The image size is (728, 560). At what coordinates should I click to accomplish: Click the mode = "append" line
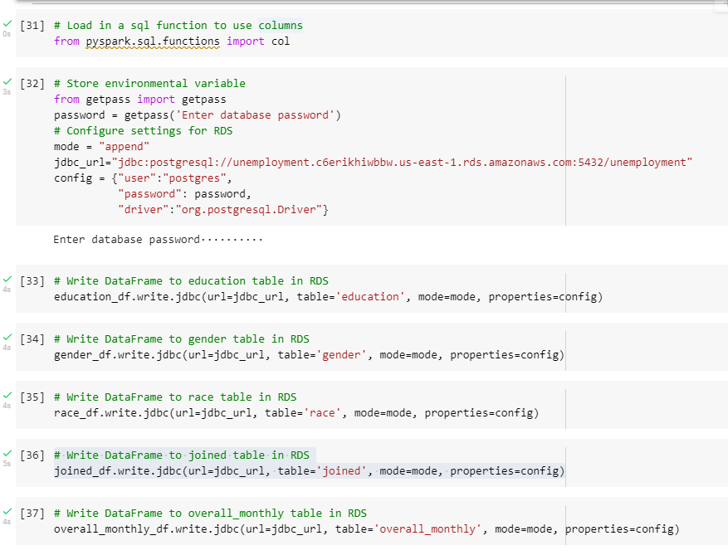click(101, 147)
